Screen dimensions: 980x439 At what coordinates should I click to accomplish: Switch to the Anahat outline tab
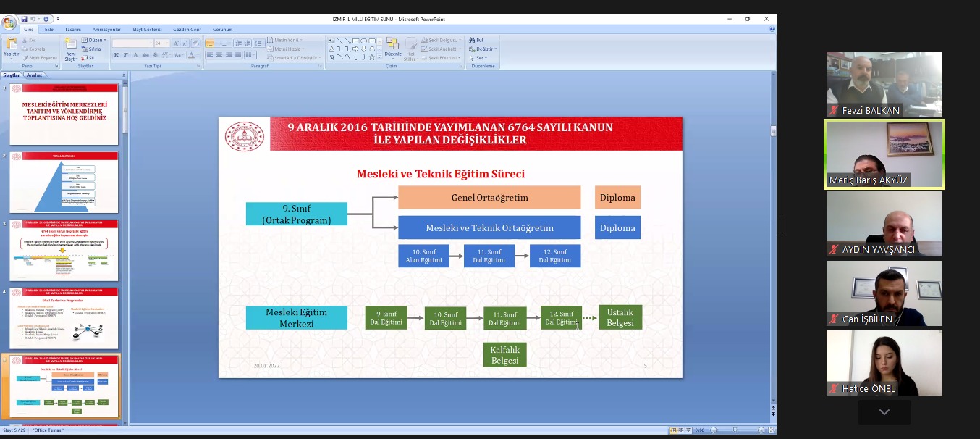(35, 75)
